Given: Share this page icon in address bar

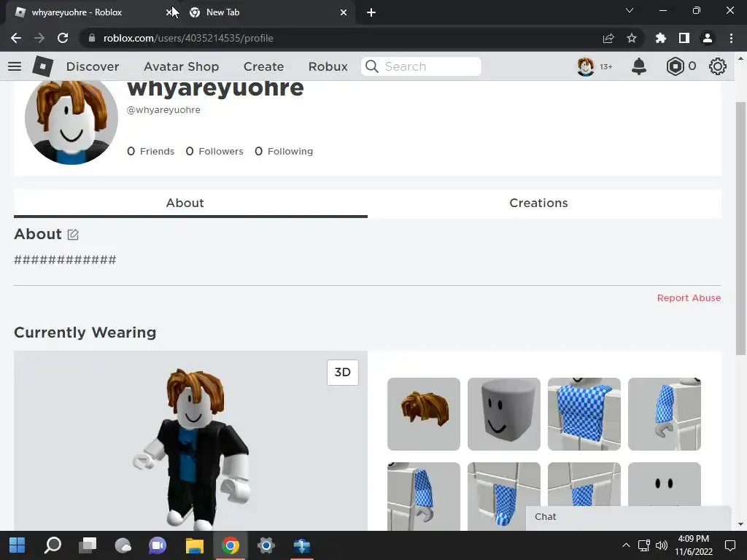Looking at the screenshot, I should (608, 38).
